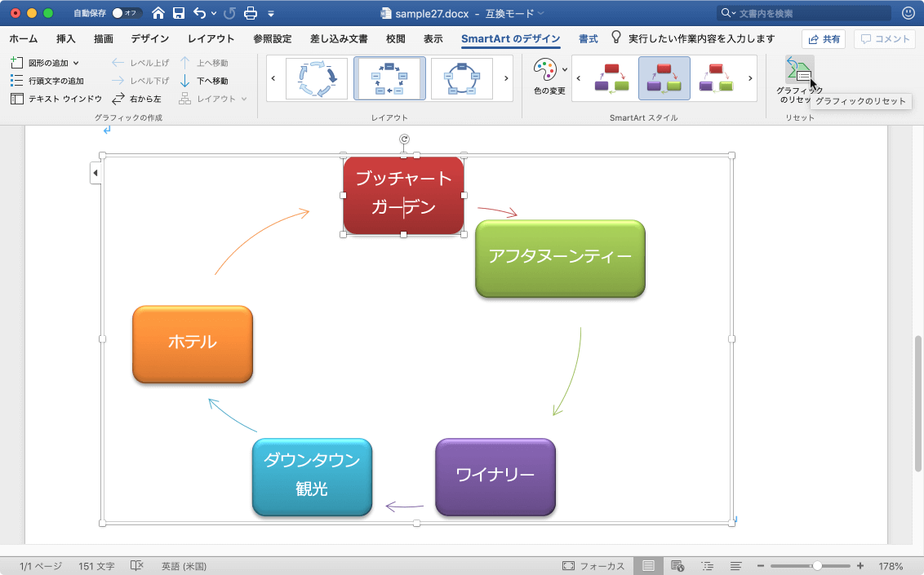This screenshot has width=924, height=575.
Task: Select the ブッチャート ガーデン red shape
Action: tap(404, 196)
